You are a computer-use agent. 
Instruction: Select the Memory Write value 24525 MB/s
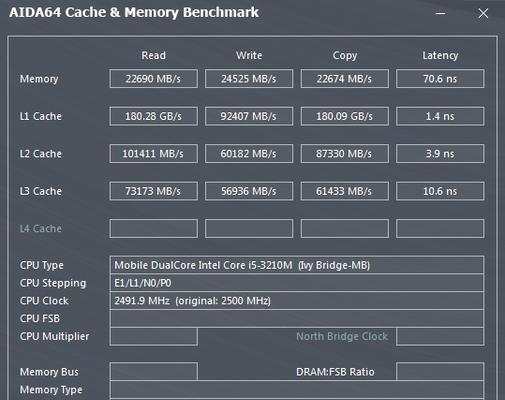tap(249, 79)
